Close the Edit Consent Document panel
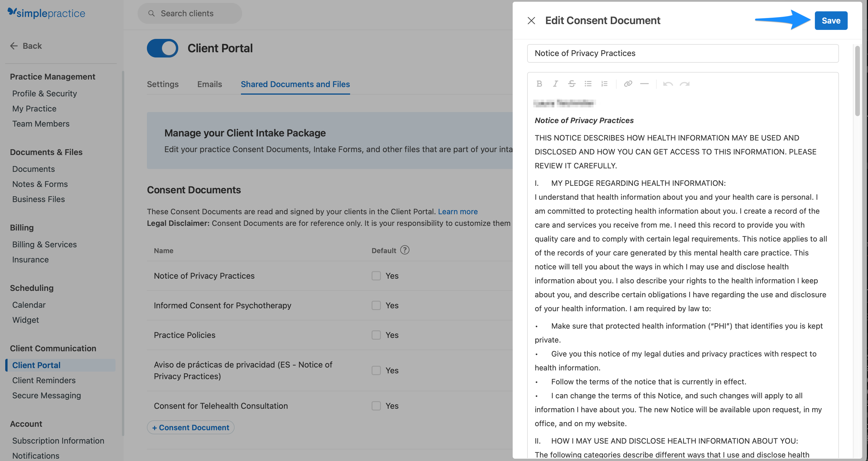 (x=531, y=21)
